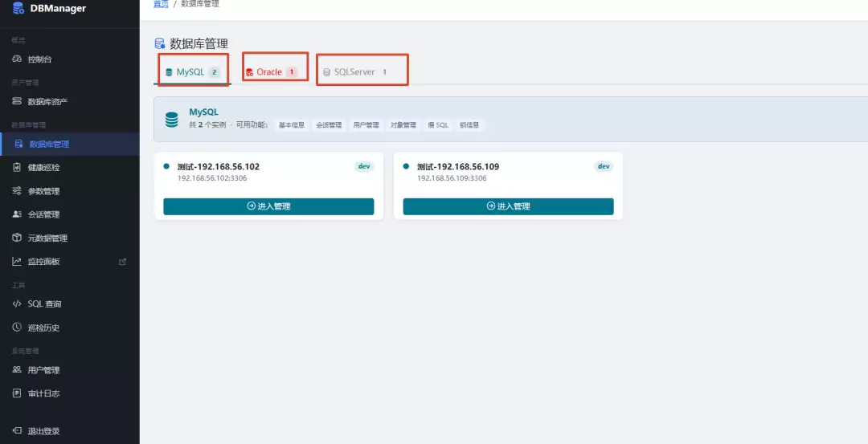
Task: Click the 用户管理 users icon
Action: pyautogui.click(x=17, y=370)
